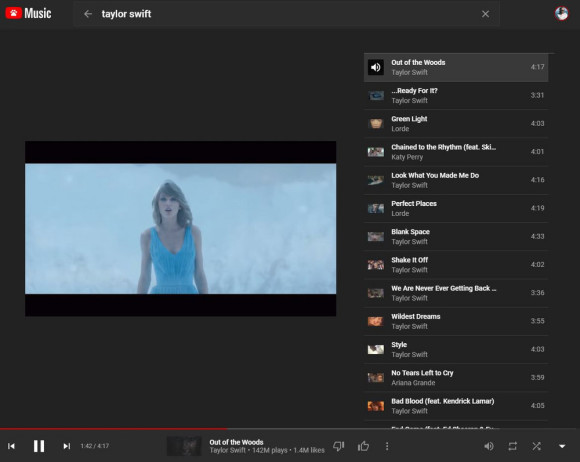Image resolution: width=580 pixels, height=462 pixels.
Task: Click the Look What You Made Me Do thumbnail
Action: pyautogui.click(x=375, y=181)
